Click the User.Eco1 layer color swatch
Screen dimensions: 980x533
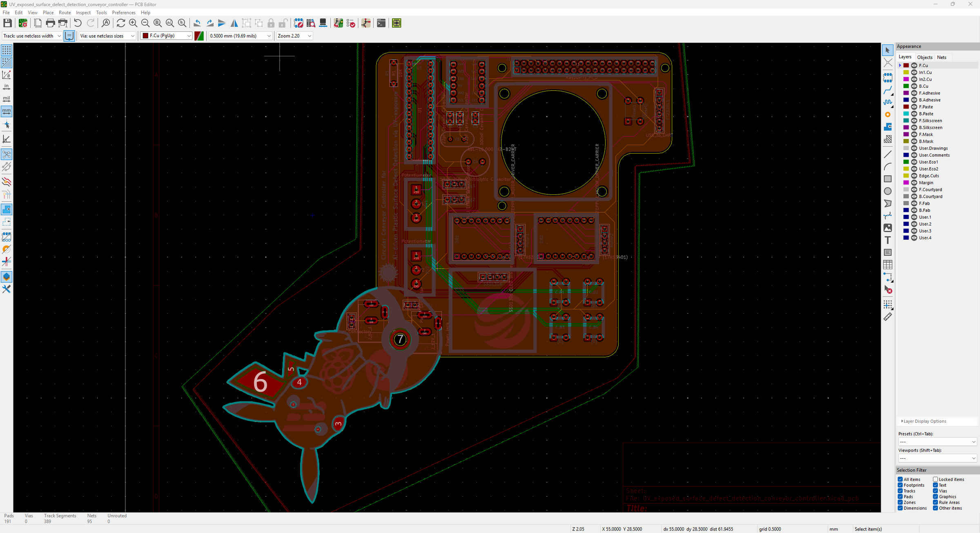tap(906, 162)
